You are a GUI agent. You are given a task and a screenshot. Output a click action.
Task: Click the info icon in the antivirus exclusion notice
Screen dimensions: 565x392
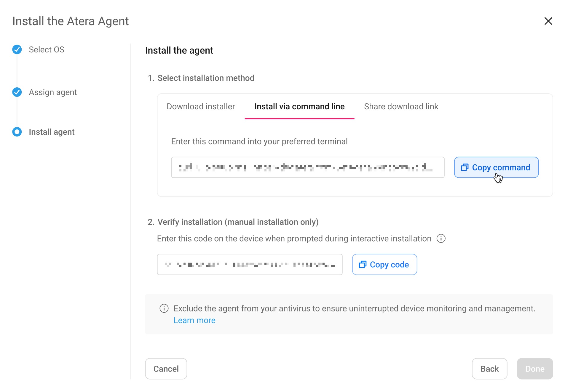point(164,309)
